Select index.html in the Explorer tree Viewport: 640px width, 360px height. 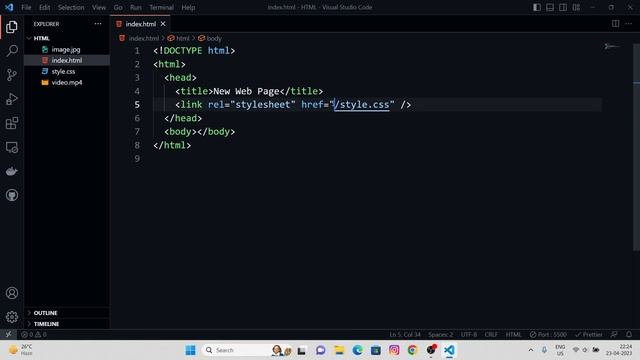coord(67,60)
